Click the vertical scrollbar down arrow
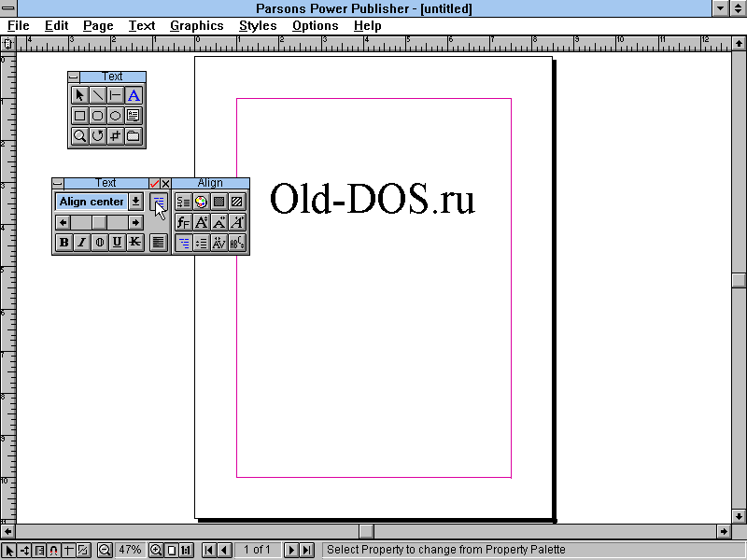The image size is (747, 560). point(739,515)
